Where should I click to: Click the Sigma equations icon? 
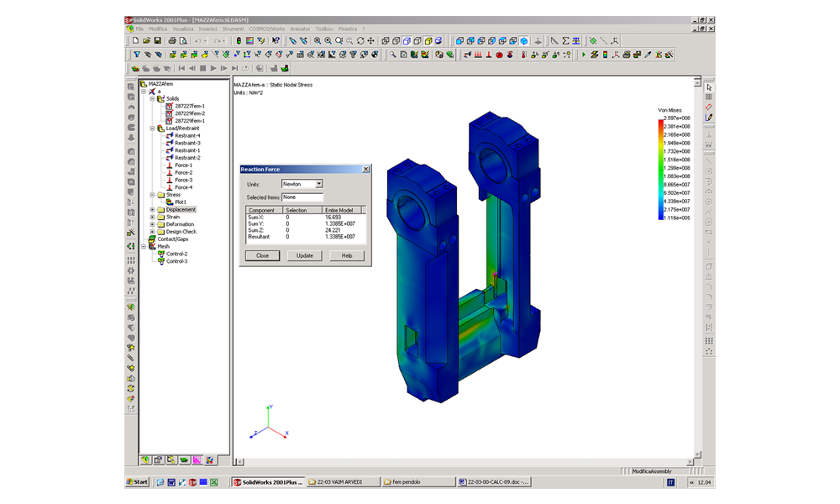tap(565, 40)
